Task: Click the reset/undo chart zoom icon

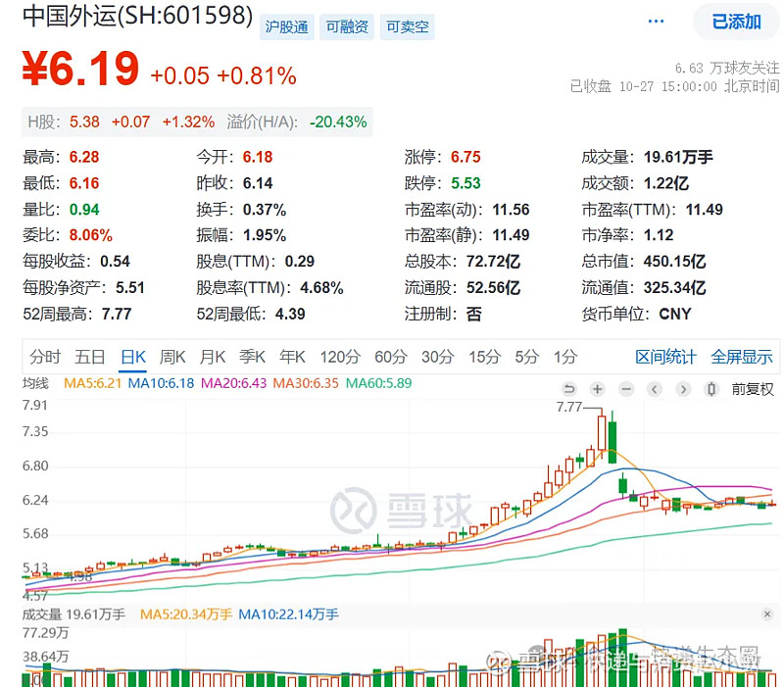Action: (x=569, y=389)
